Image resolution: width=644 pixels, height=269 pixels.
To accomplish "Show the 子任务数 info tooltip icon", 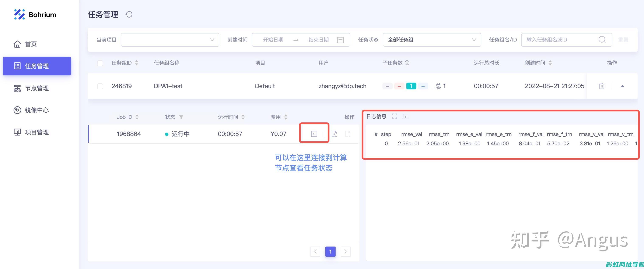I will pos(407,63).
